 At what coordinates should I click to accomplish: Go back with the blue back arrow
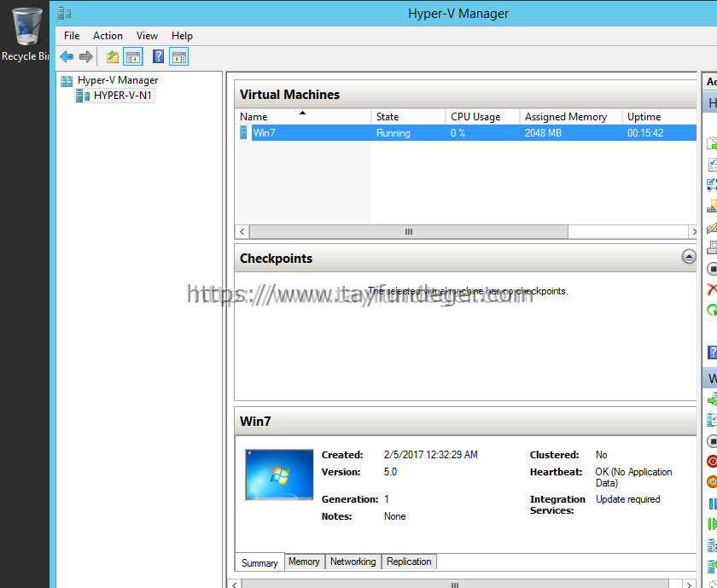point(67,56)
